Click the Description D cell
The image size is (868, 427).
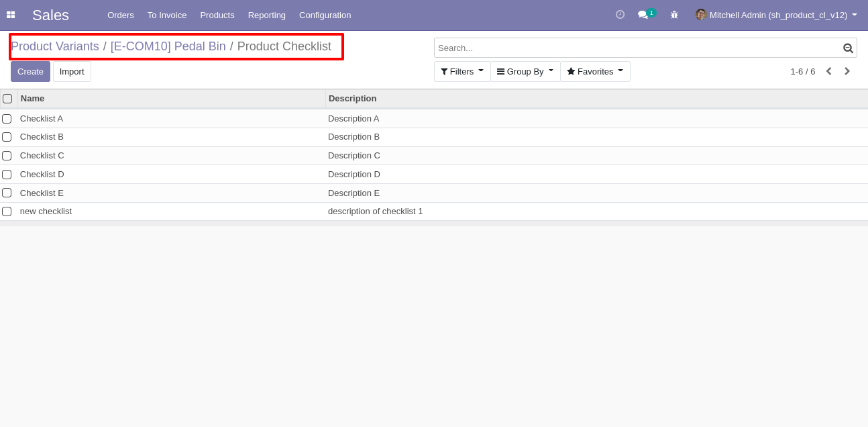(x=354, y=175)
